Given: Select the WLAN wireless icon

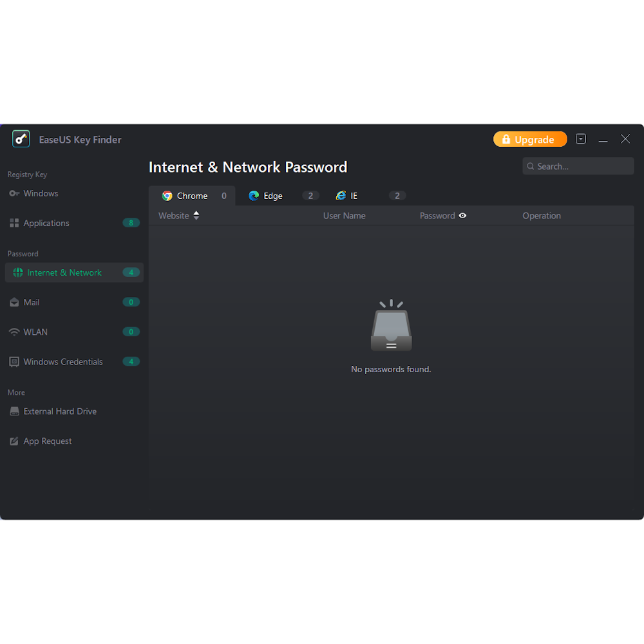Looking at the screenshot, I should click(14, 332).
